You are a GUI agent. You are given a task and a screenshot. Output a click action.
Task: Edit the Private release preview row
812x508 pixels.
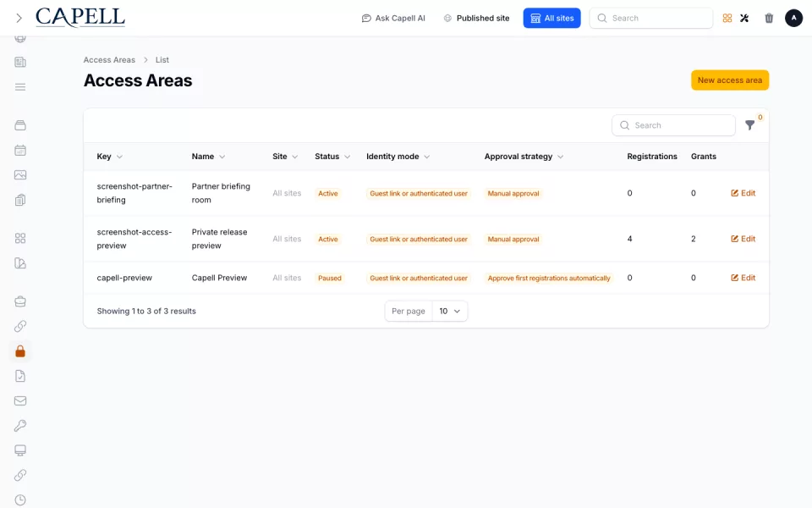(x=743, y=239)
